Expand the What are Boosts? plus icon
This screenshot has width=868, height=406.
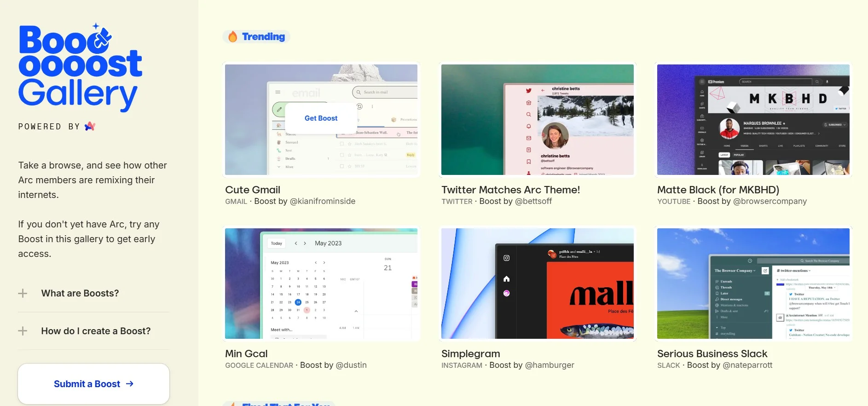coord(23,293)
